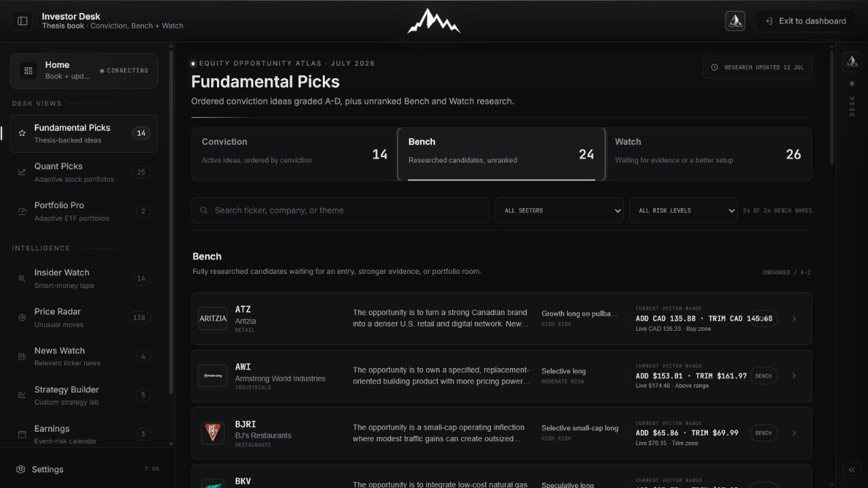The height and width of the screenshot is (488, 868).
Task: Open the All Sectors dropdown
Action: [x=559, y=210]
